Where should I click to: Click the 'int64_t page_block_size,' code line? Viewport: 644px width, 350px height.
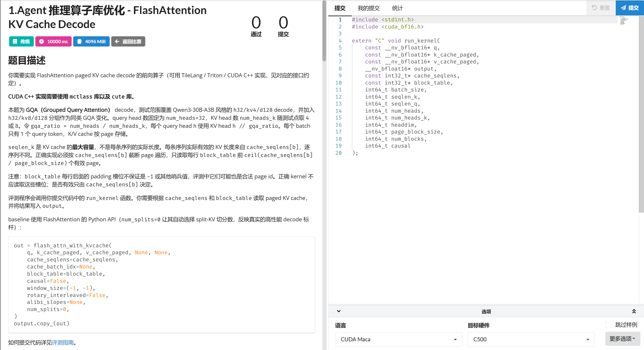coord(404,132)
